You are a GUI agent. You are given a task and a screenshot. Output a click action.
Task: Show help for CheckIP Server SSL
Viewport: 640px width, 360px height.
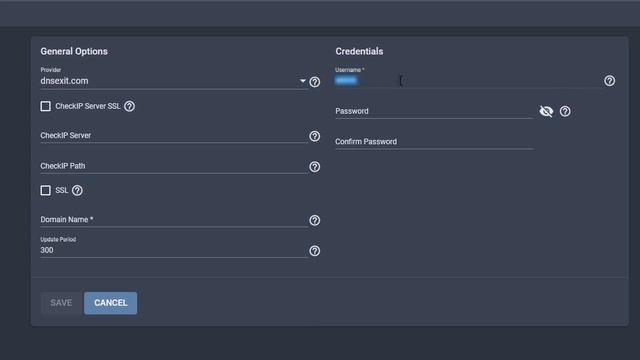click(129, 106)
